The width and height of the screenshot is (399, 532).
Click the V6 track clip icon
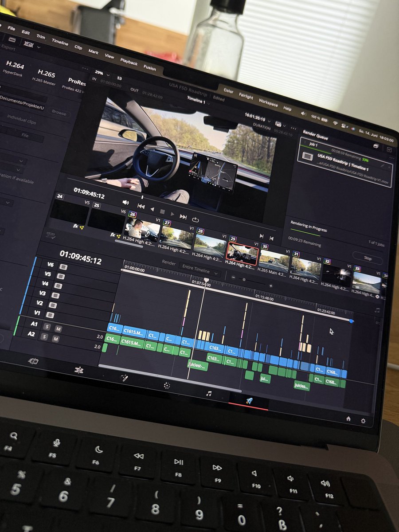tap(63, 266)
